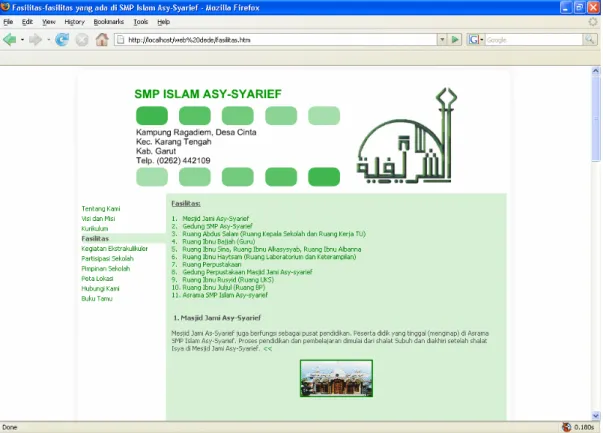Click the 'Kab. Garut' address line

pos(156,152)
